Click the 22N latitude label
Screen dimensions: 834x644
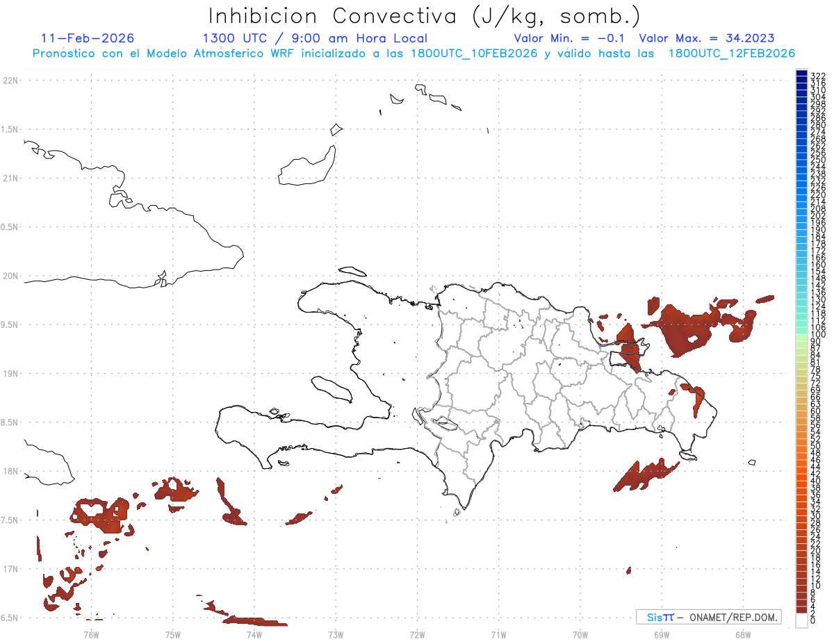(x=10, y=81)
